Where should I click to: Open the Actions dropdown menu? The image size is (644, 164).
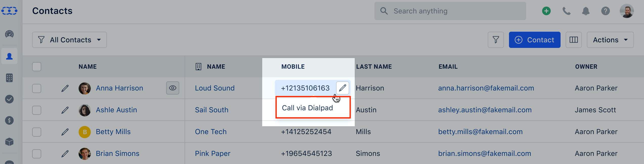(x=610, y=40)
